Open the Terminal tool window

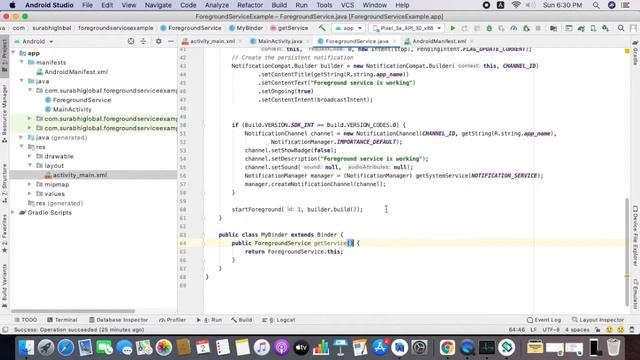click(x=62, y=320)
